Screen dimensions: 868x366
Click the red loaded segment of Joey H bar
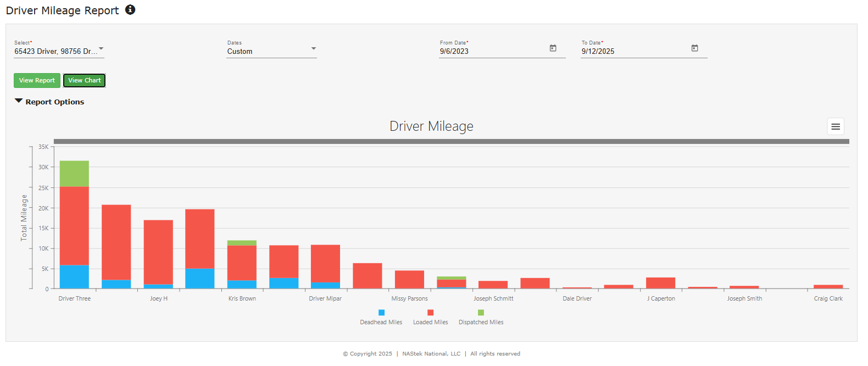point(158,252)
